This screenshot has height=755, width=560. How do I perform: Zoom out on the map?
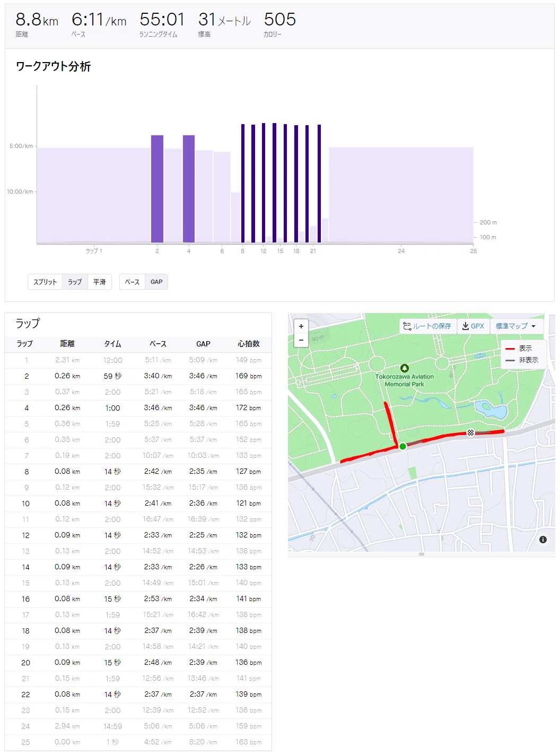[301, 340]
